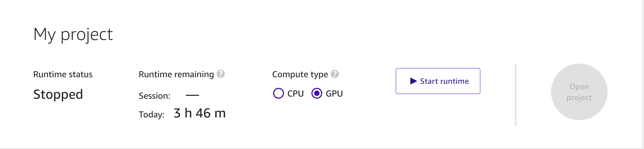Click the 'Compute type' label text
The width and height of the screenshot is (644, 149).
300,74
